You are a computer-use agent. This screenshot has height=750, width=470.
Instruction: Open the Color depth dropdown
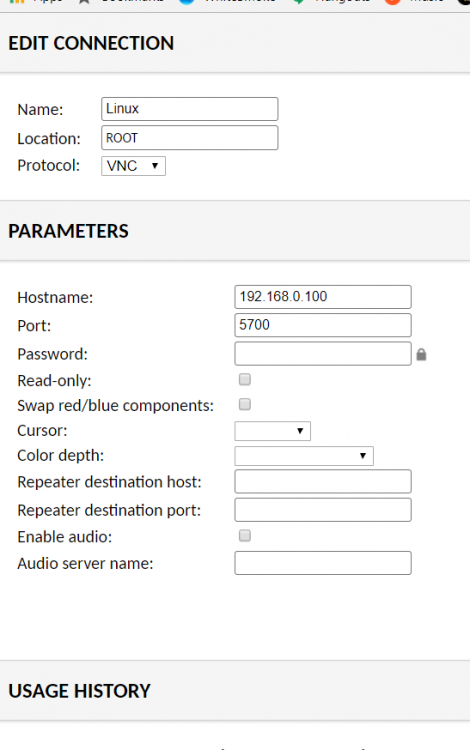(x=304, y=456)
